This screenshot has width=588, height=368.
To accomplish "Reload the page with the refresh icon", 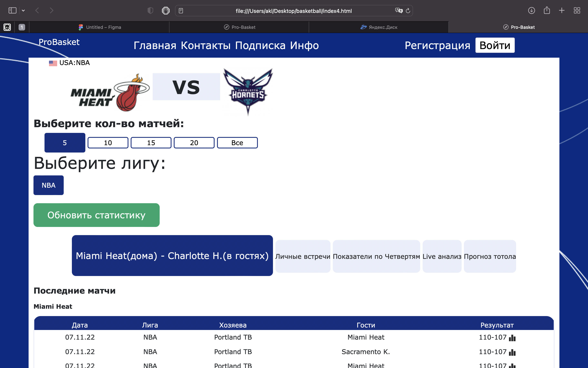I will click(x=408, y=10).
